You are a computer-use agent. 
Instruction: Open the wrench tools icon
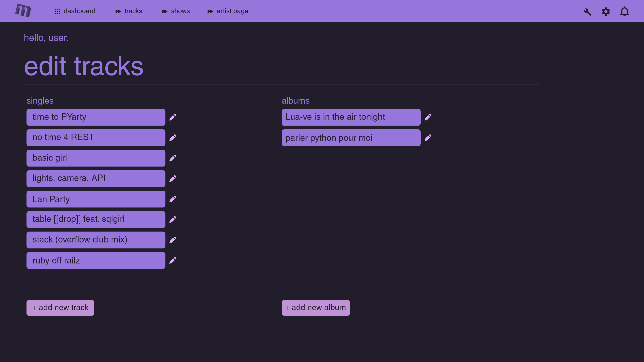click(x=587, y=11)
